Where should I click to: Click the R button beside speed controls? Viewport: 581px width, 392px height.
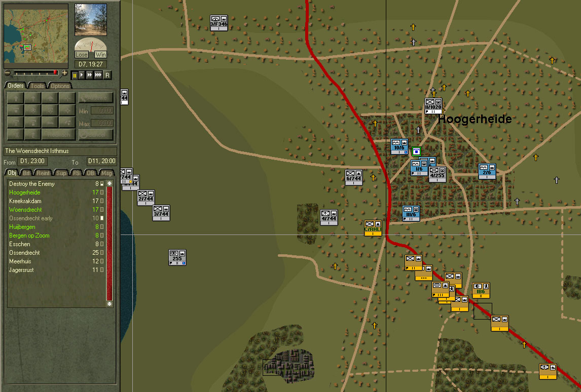tap(107, 75)
